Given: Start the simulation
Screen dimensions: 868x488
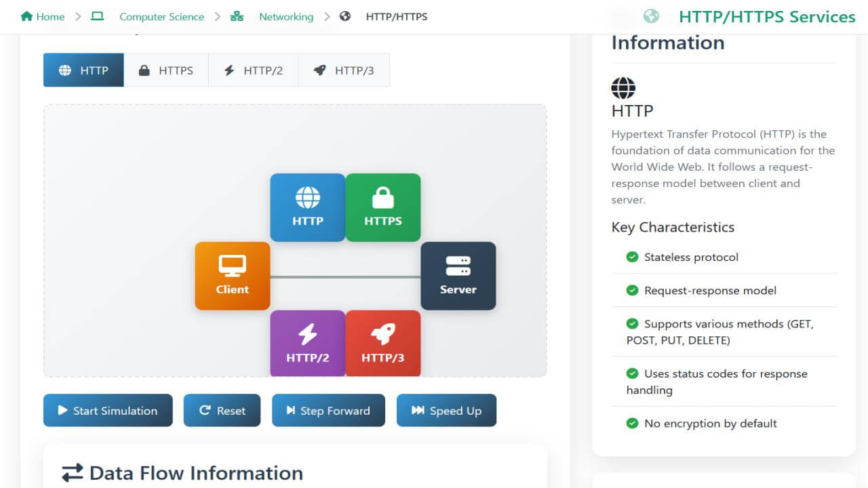Looking at the screenshot, I should (x=108, y=410).
